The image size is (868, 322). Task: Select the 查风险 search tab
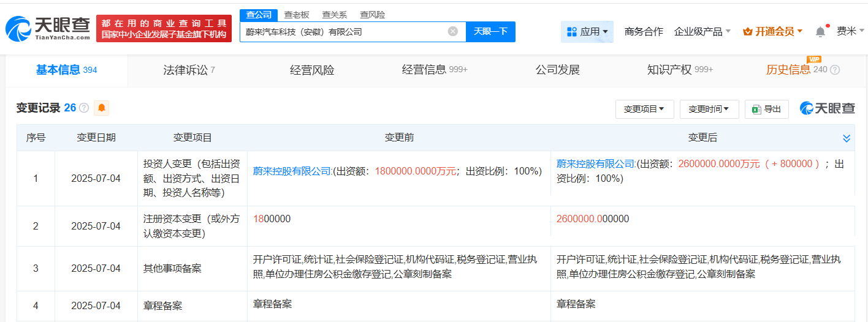(x=373, y=15)
